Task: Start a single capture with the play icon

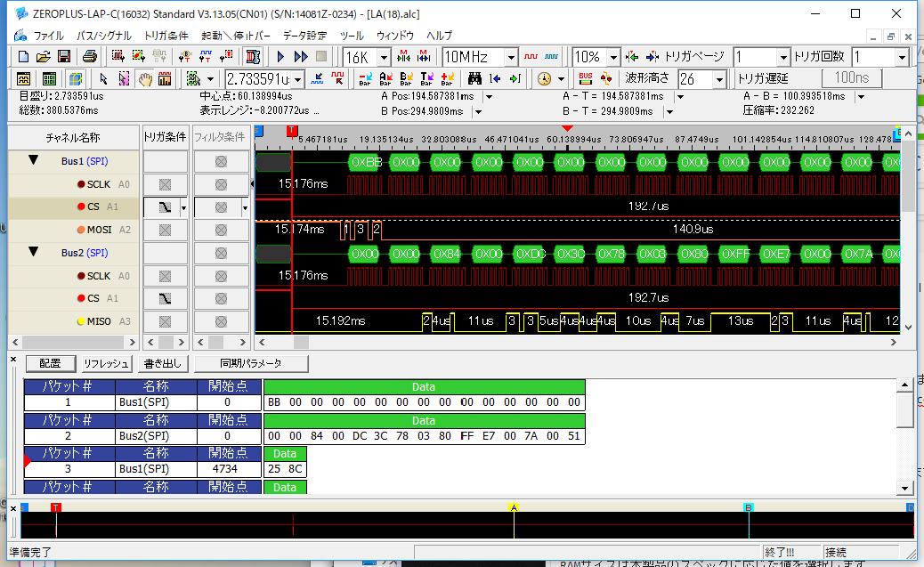Action: 280,57
